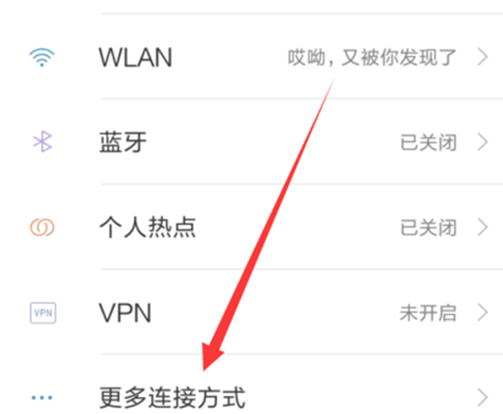Open the VPN settings entry
Image resolution: width=503 pixels, height=414 pixels.
(251, 312)
